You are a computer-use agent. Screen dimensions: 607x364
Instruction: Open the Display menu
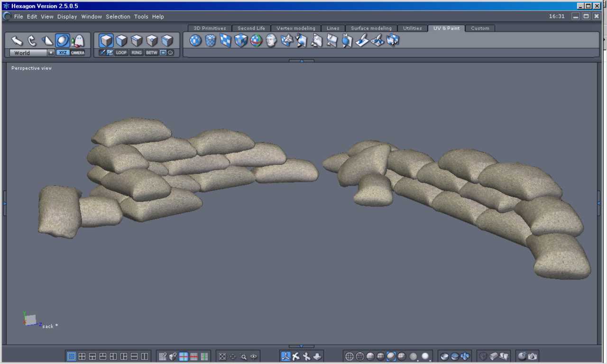point(67,17)
